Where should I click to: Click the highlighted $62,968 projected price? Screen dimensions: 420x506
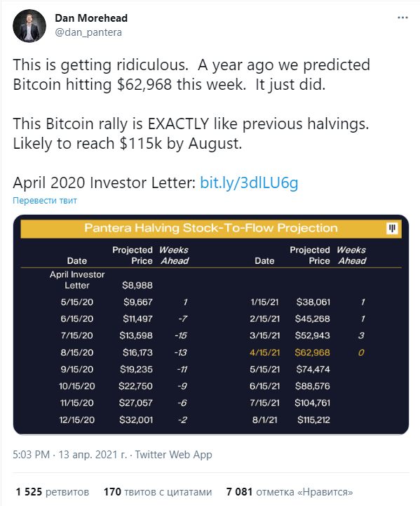[312, 352]
